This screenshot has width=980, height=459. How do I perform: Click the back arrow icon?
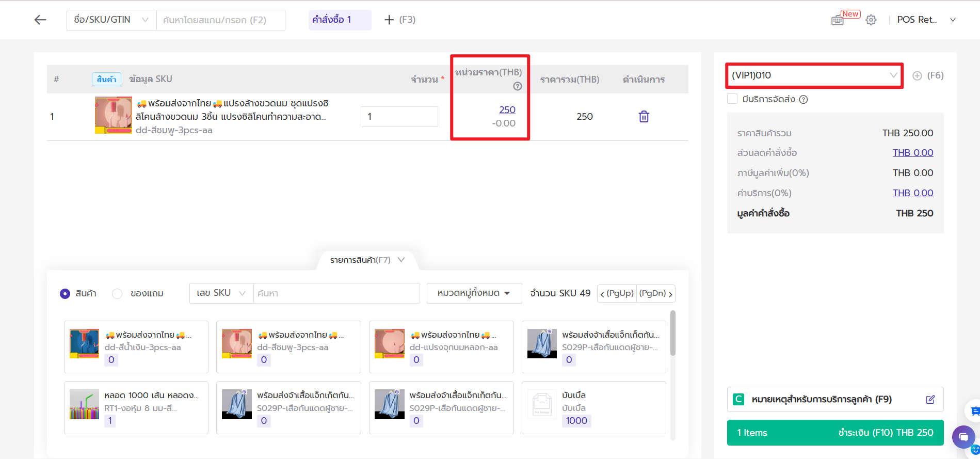click(40, 20)
